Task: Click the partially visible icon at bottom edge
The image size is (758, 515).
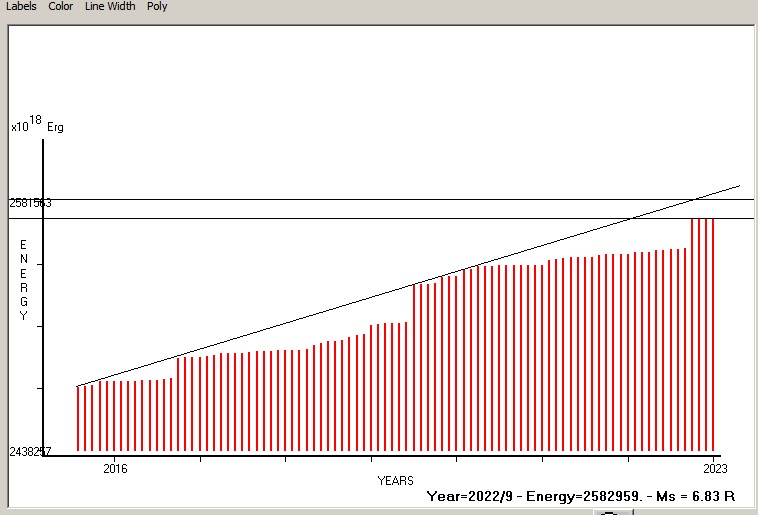Action: tap(607, 511)
